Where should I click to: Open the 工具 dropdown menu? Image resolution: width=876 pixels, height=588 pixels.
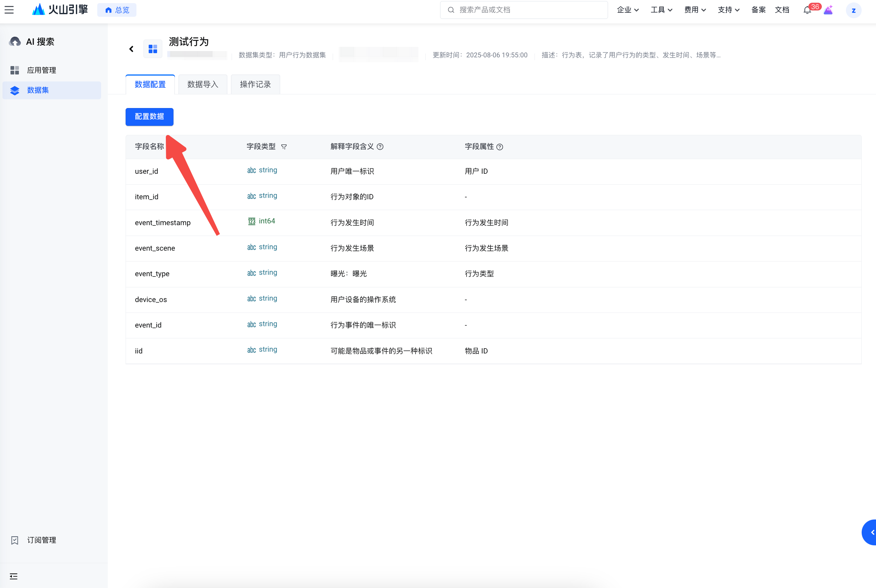tap(661, 10)
